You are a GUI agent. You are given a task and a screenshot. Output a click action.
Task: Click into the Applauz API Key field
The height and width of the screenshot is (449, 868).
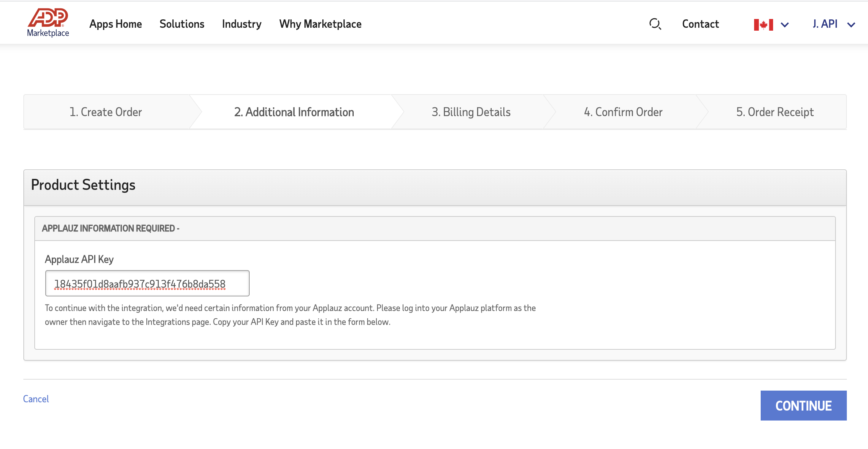coord(147,284)
